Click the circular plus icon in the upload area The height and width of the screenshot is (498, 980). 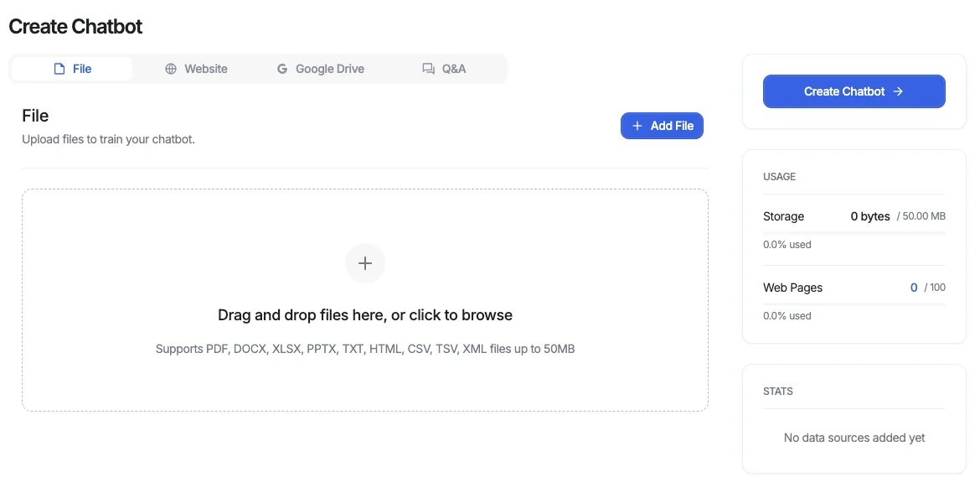tap(365, 262)
